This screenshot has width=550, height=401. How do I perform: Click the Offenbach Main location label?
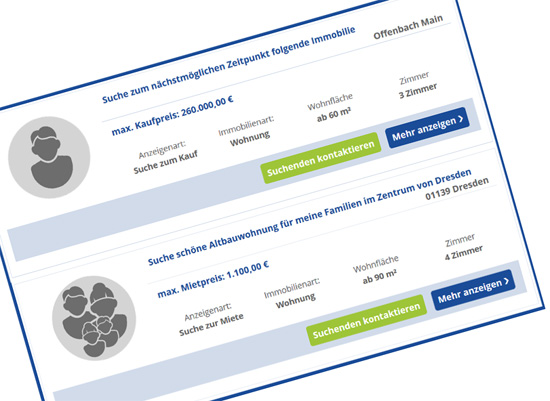coord(408,27)
